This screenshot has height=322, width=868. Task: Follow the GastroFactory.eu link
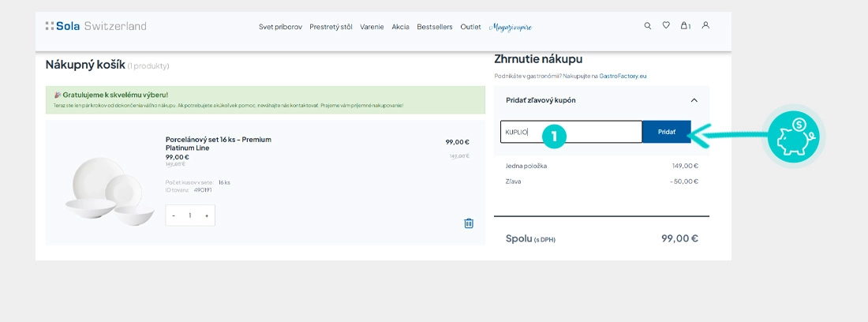pyautogui.click(x=623, y=76)
